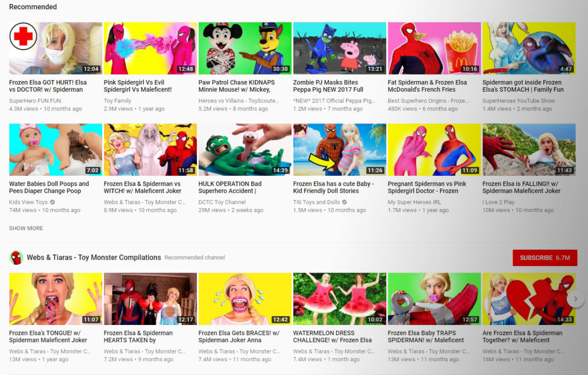The image size is (588, 375).
Task: Open thumbnail of Pregnant Spiderman vs Pink Spidergirl
Action: [x=434, y=150]
